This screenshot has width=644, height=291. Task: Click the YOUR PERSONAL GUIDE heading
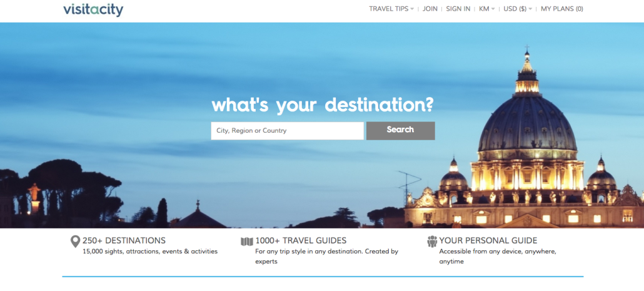(488, 240)
